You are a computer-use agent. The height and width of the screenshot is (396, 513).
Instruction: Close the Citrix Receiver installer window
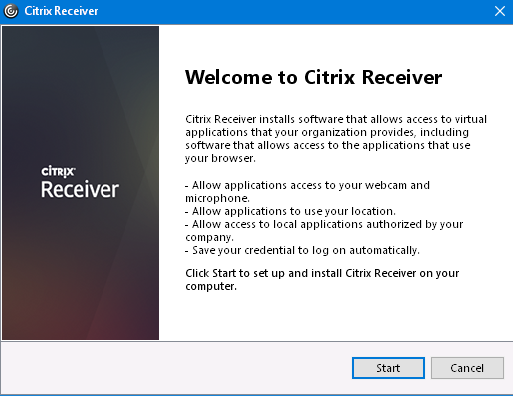(500, 11)
